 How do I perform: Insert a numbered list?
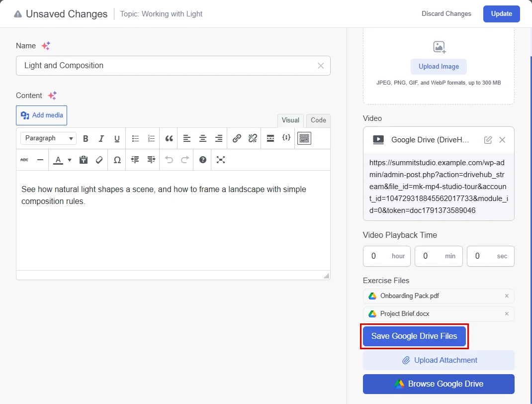coord(151,138)
